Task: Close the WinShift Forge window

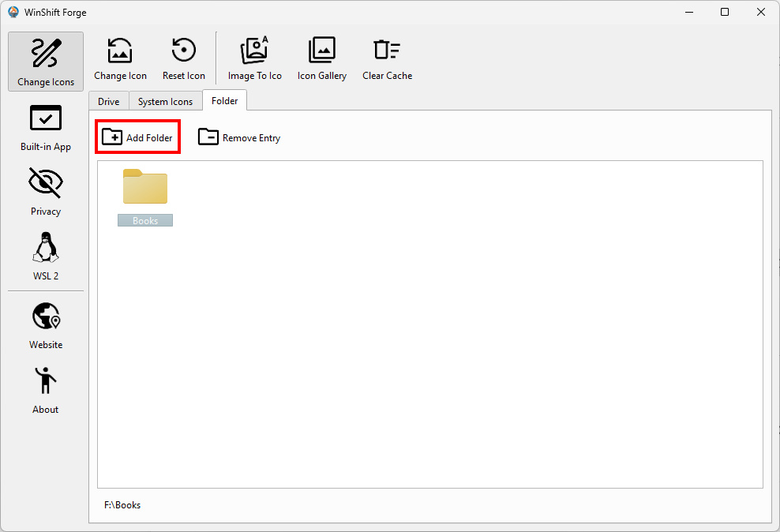Action: click(x=760, y=12)
